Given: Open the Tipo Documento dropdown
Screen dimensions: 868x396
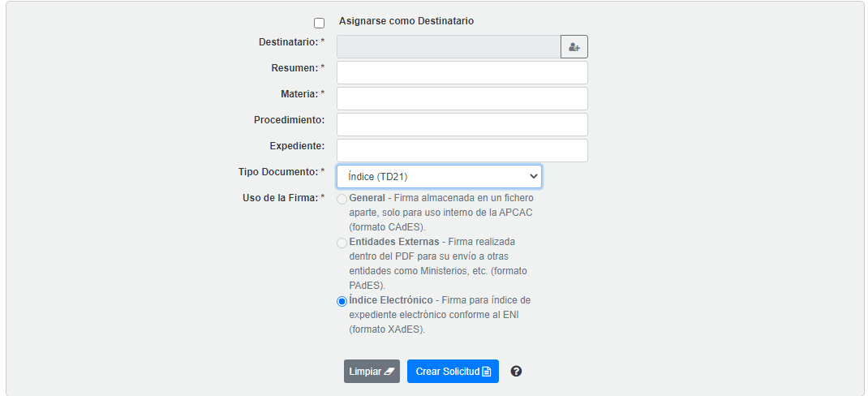Looking at the screenshot, I should pyautogui.click(x=439, y=177).
